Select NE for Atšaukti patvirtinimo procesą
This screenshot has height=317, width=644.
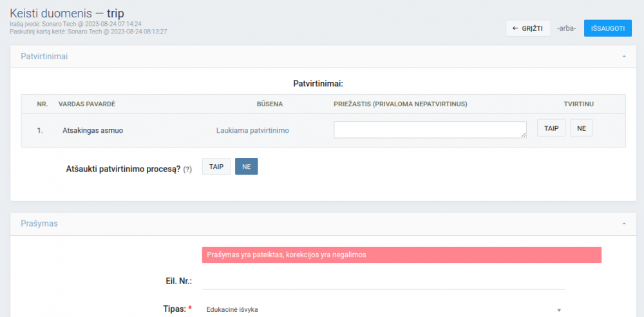pyautogui.click(x=246, y=166)
